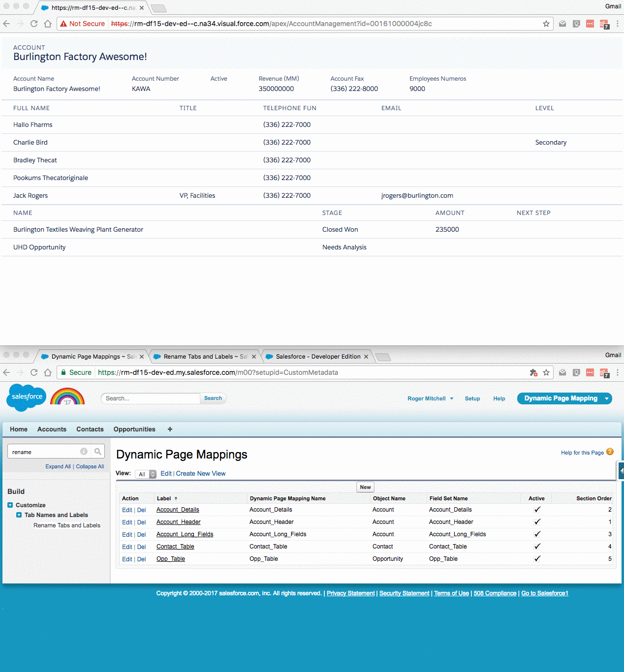Screen dimensions: 624x672
Task: Expand the collapsed right sidebar handle
Action: pyautogui.click(x=621, y=471)
